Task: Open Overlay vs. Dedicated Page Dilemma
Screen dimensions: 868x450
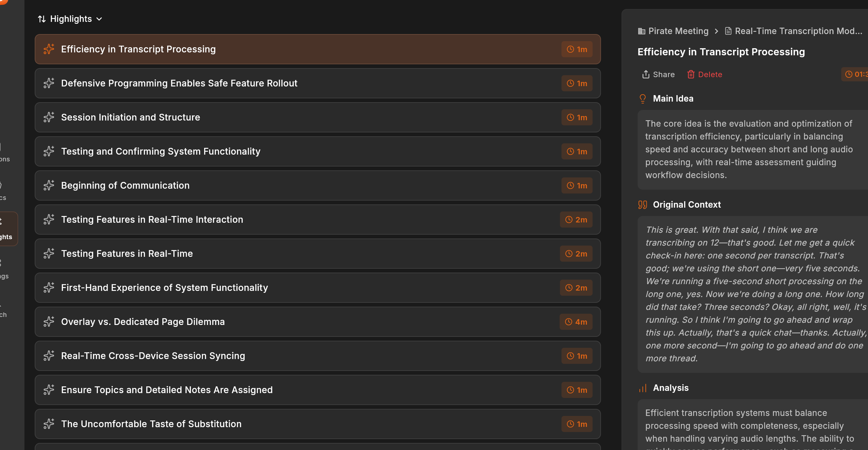Action: [143, 322]
